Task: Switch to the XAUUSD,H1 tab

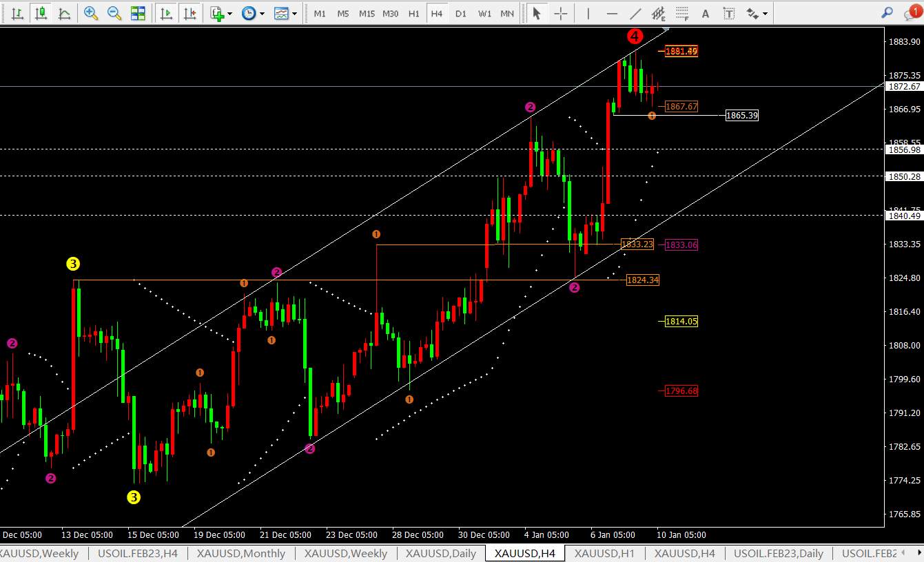Action: coord(604,553)
